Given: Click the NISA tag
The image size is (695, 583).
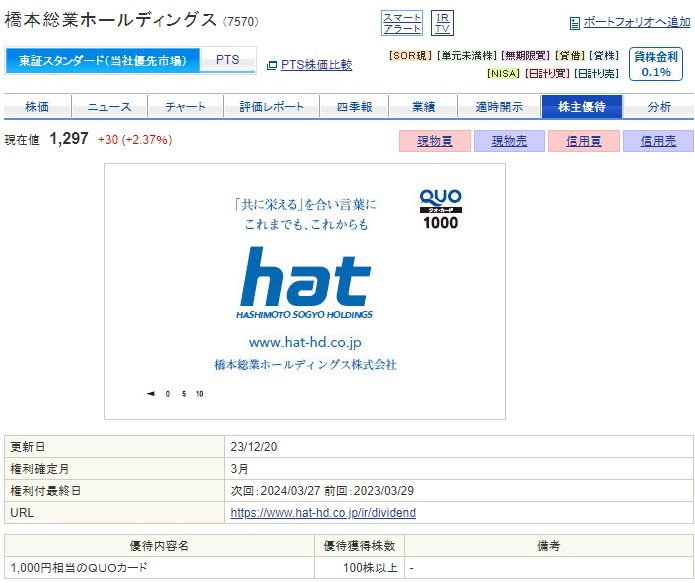Looking at the screenshot, I should click(503, 73).
